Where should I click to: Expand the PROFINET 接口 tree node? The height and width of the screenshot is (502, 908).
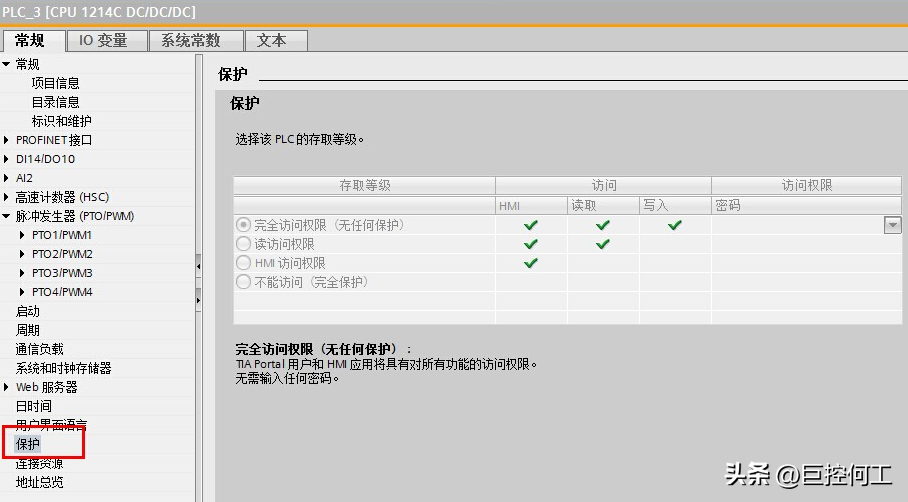click(6, 140)
